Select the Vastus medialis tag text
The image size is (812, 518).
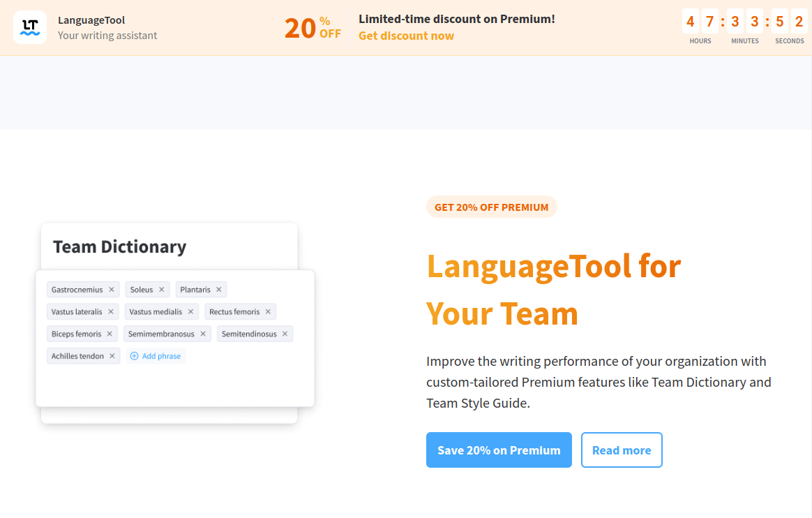(156, 312)
